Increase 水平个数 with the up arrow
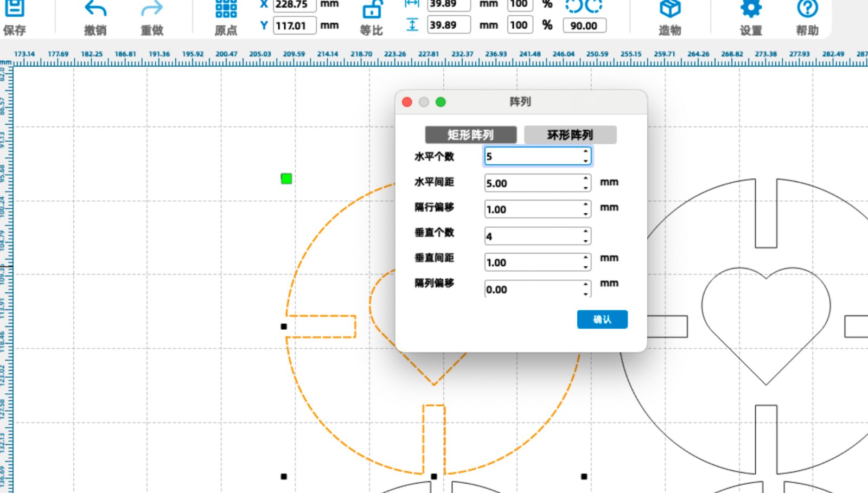This screenshot has height=493, width=868. coord(586,152)
